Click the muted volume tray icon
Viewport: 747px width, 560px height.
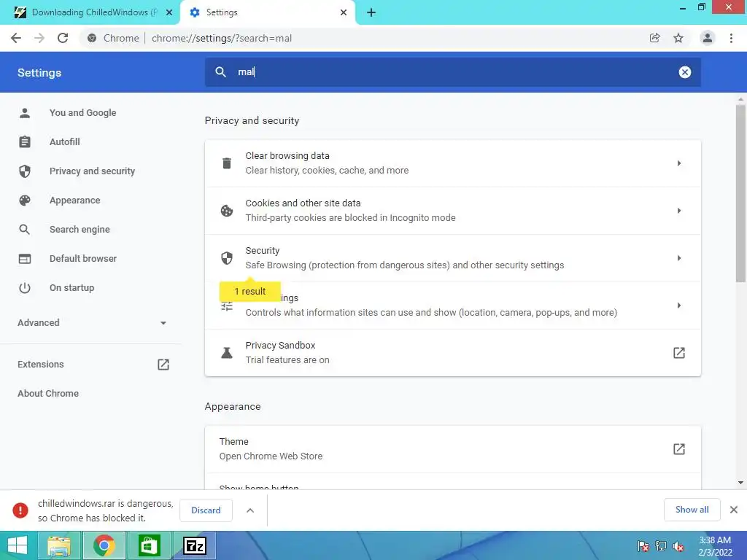tap(678, 546)
